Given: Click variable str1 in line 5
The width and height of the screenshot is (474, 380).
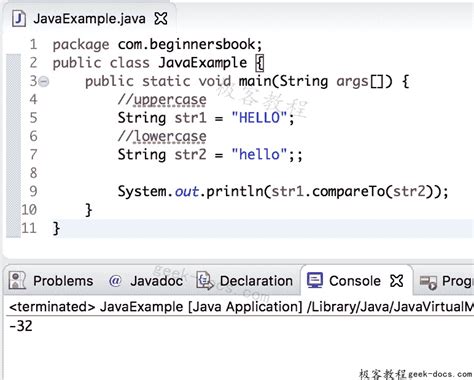Looking at the screenshot, I should tap(191, 118).
